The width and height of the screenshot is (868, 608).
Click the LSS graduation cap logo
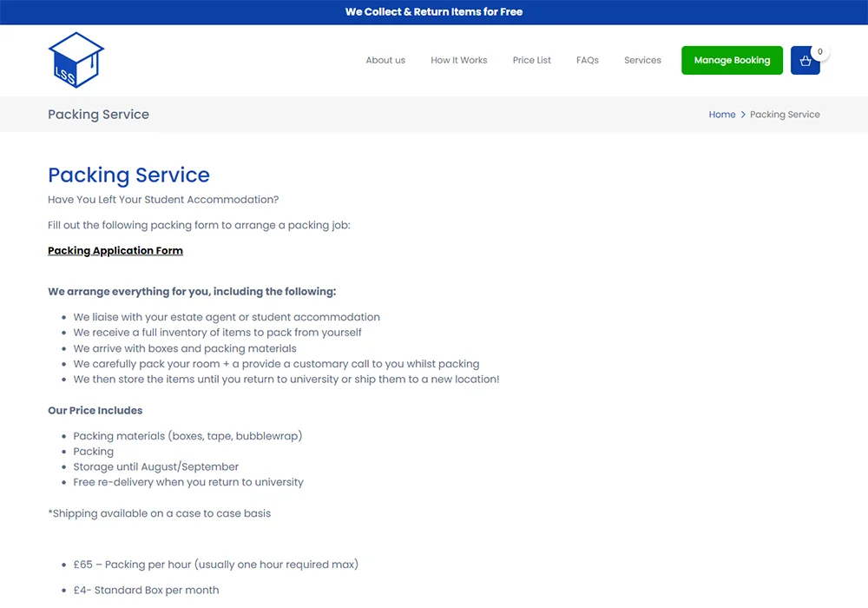pyautogui.click(x=76, y=60)
